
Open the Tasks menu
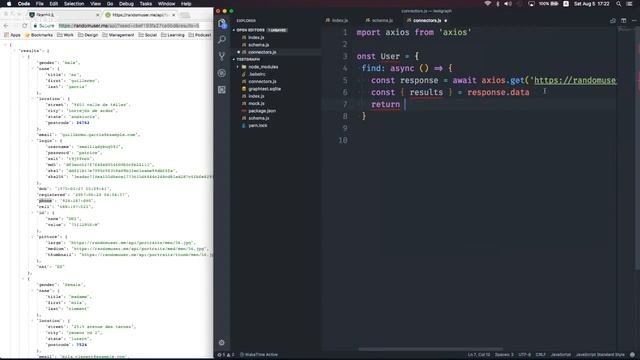[x=146, y=4]
